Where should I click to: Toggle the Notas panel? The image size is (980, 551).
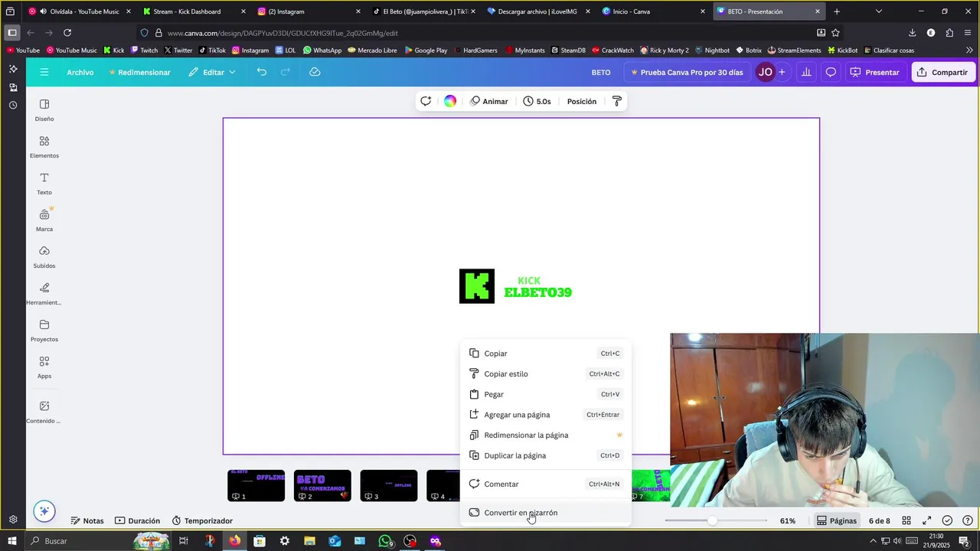click(x=87, y=520)
